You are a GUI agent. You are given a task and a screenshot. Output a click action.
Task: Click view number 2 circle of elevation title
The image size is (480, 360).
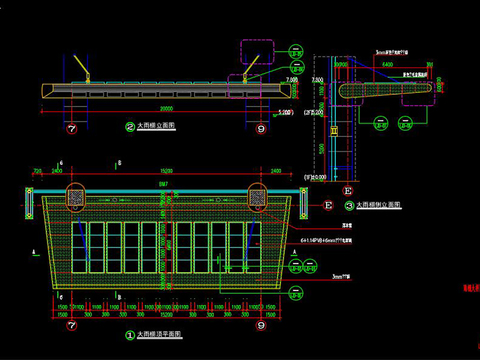pos(130,127)
